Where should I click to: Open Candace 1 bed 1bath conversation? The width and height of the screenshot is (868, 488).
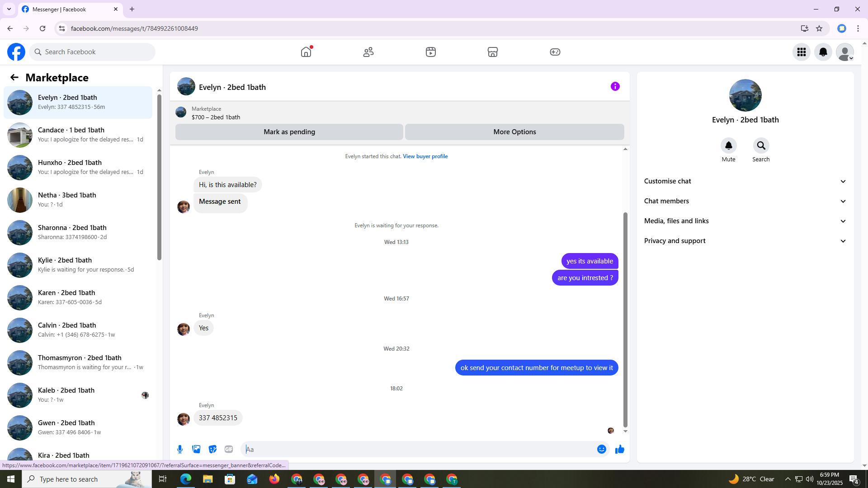78,135
